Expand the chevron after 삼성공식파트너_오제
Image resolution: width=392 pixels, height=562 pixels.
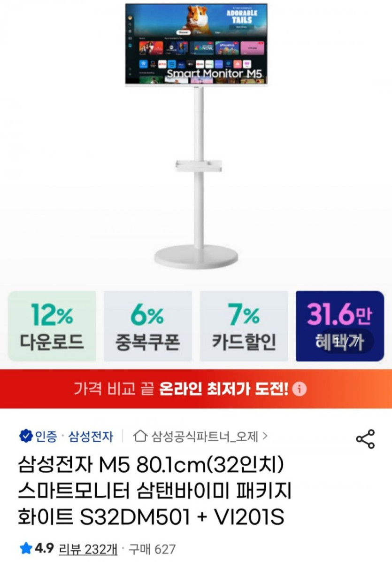(x=265, y=437)
